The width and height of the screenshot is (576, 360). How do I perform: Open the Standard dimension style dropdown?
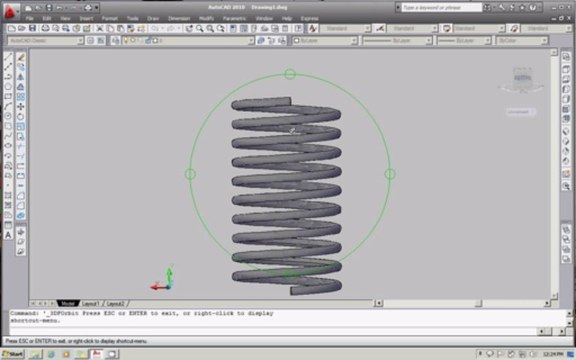pos(413,28)
